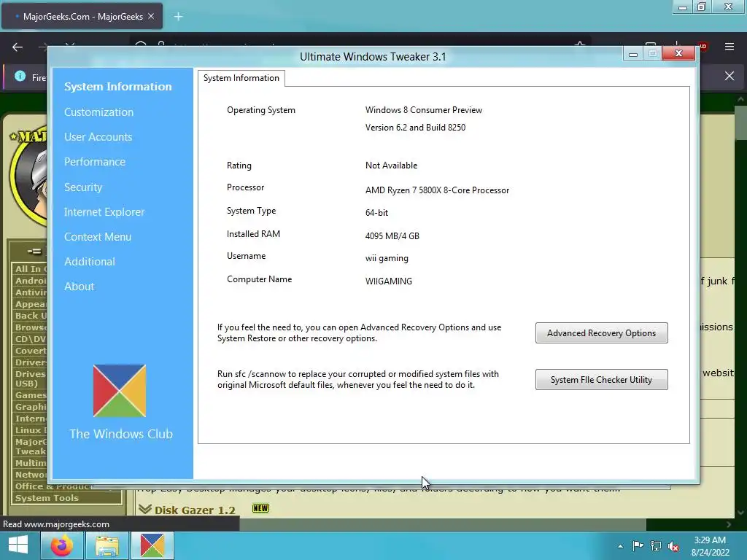Launch the System File Checker Utility

point(601,379)
